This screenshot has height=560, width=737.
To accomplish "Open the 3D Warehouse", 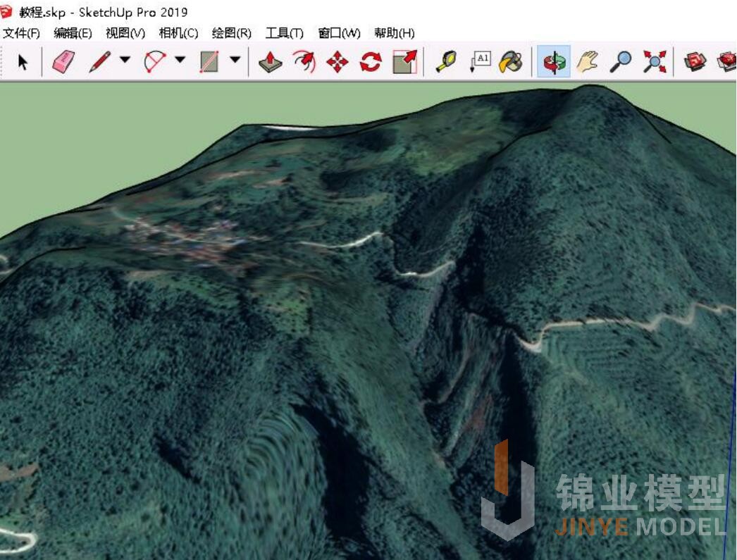I will pyautogui.click(x=695, y=61).
